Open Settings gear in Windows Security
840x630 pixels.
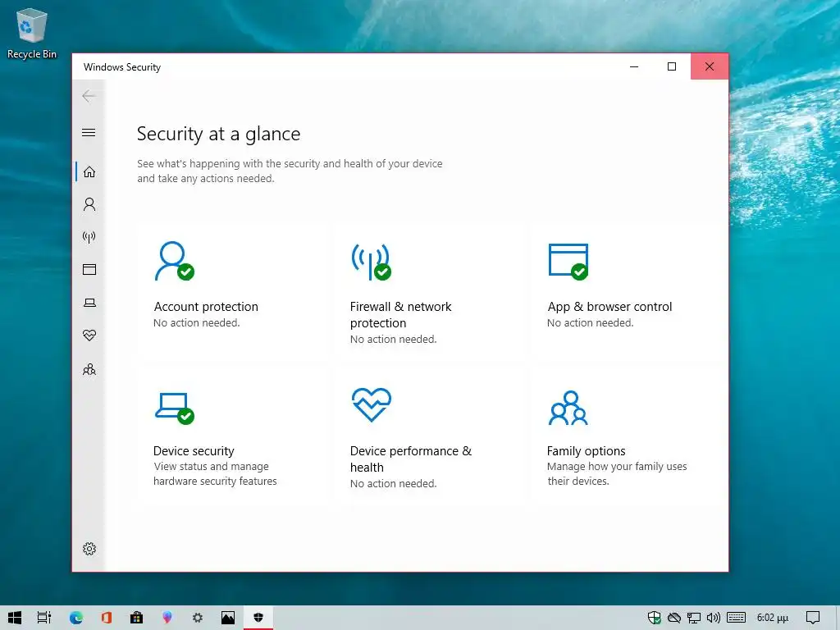[x=89, y=549]
